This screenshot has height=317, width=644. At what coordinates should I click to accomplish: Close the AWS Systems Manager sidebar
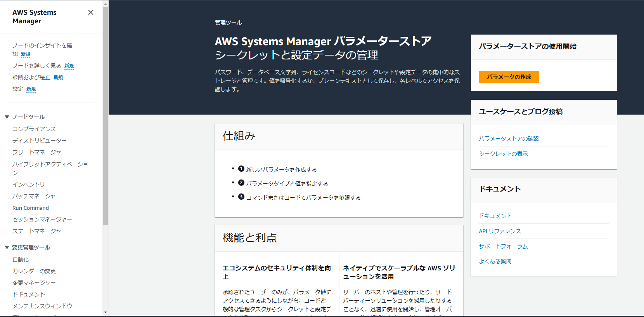click(x=91, y=12)
